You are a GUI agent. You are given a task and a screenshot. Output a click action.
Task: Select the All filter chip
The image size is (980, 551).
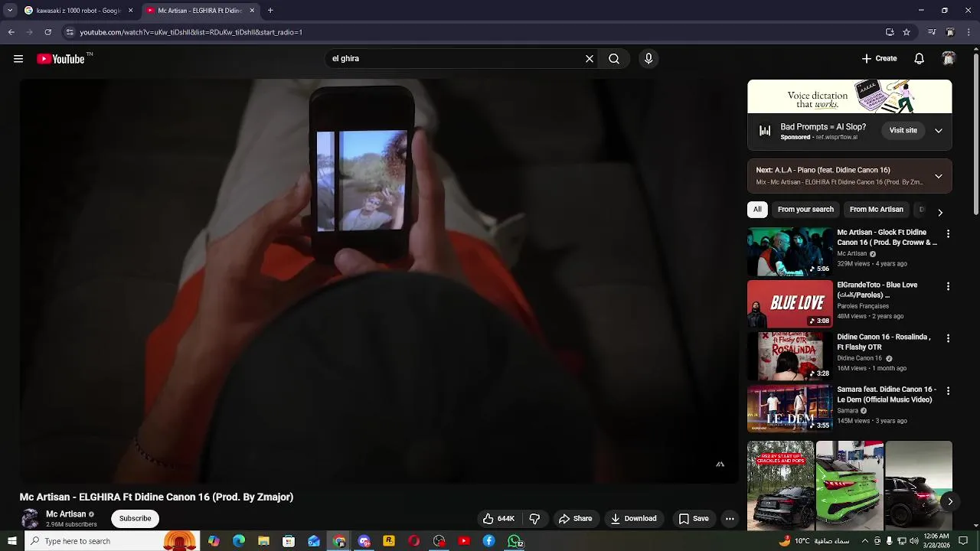[x=757, y=210]
